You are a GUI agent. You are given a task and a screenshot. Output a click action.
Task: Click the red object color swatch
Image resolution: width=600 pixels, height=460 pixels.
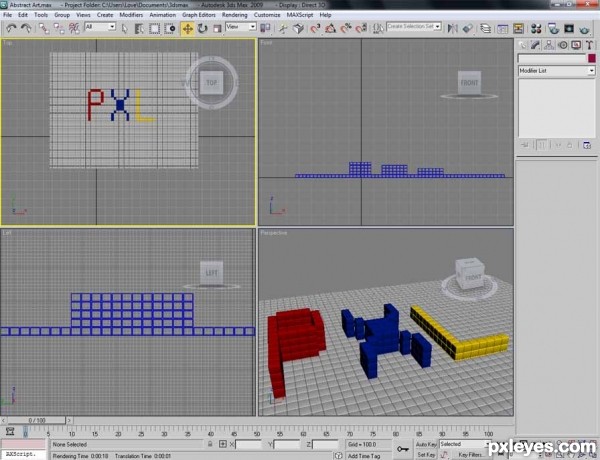(592, 58)
